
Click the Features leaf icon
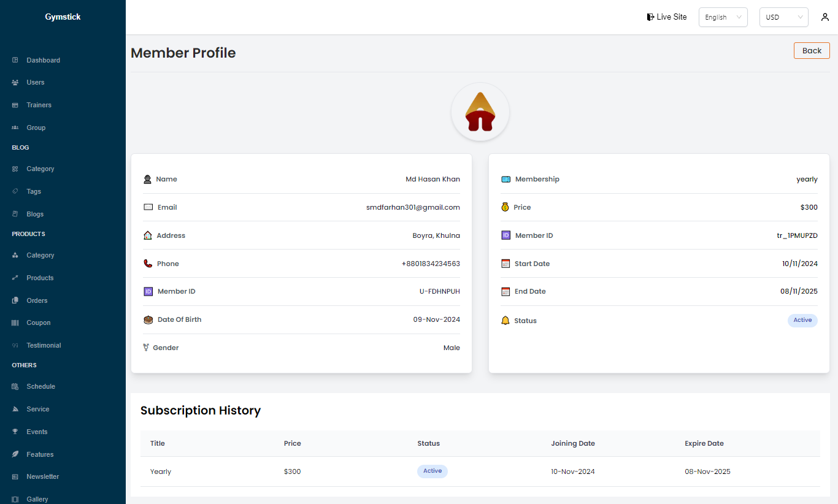point(15,454)
